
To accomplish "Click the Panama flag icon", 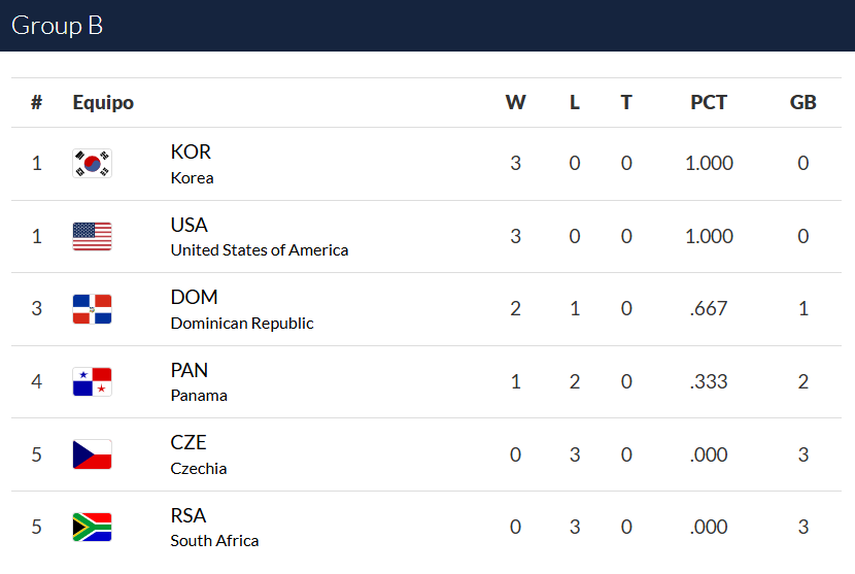I will click(x=92, y=382).
